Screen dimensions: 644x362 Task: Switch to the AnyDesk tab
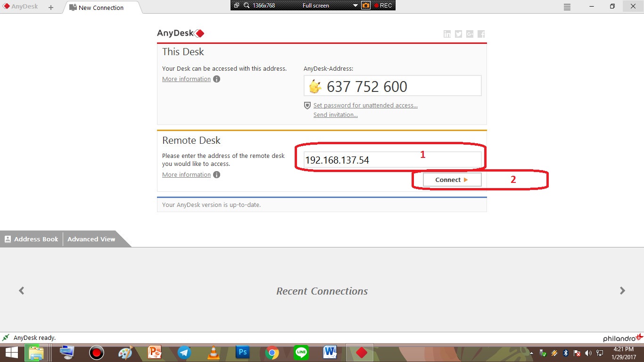pyautogui.click(x=21, y=7)
